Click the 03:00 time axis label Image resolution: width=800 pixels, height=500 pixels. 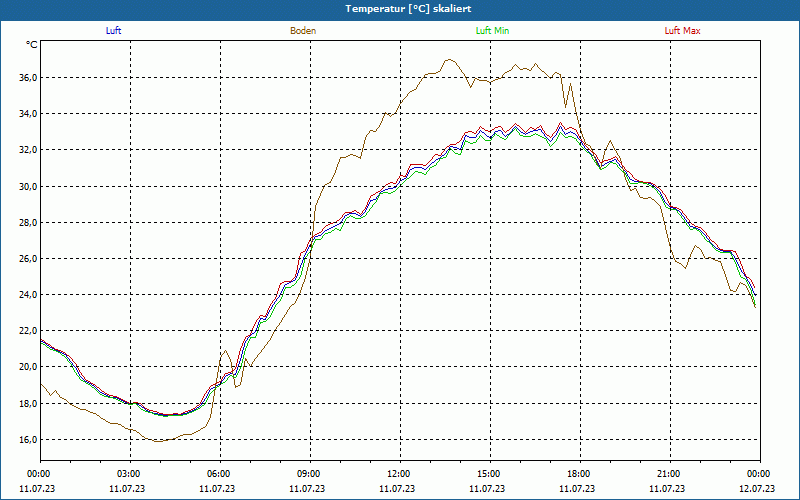click(131, 474)
